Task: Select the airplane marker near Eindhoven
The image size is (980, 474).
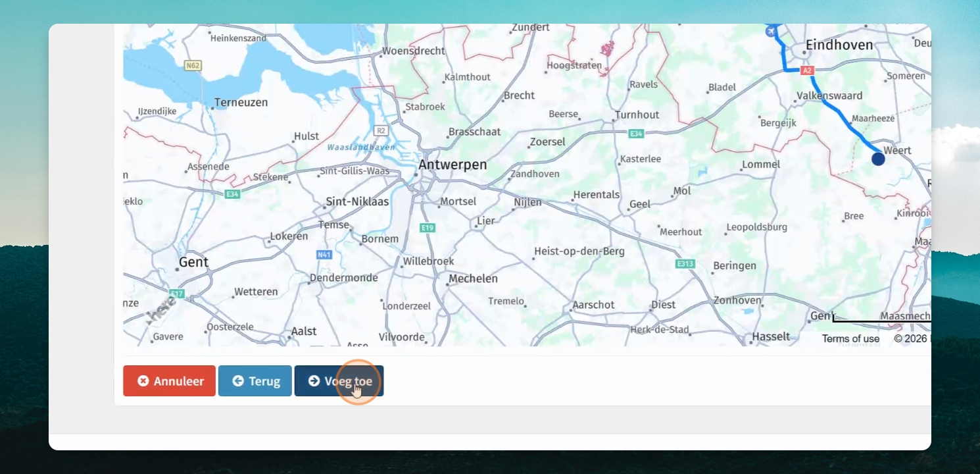Action: 771,30
